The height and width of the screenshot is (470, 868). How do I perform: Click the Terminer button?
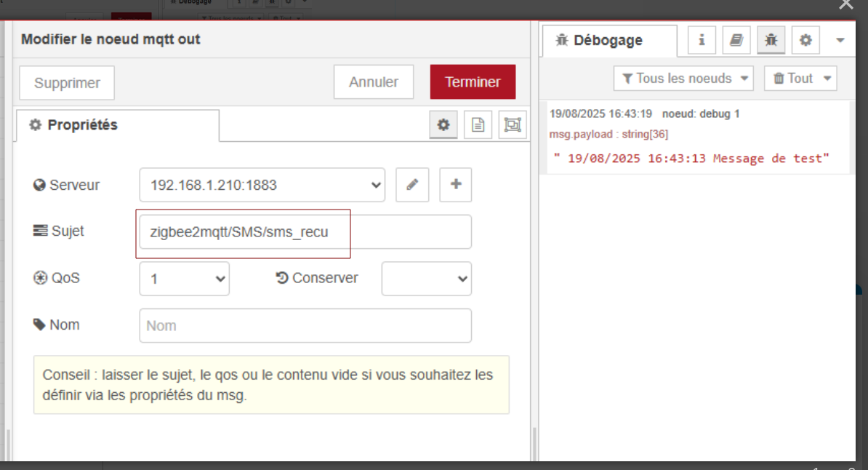[473, 82]
